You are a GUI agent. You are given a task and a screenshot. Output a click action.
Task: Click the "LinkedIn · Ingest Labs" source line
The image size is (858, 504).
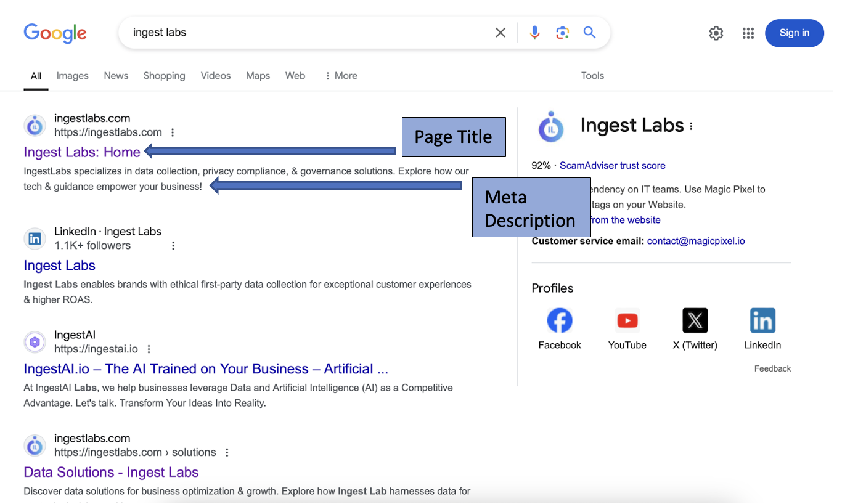pos(108,232)
